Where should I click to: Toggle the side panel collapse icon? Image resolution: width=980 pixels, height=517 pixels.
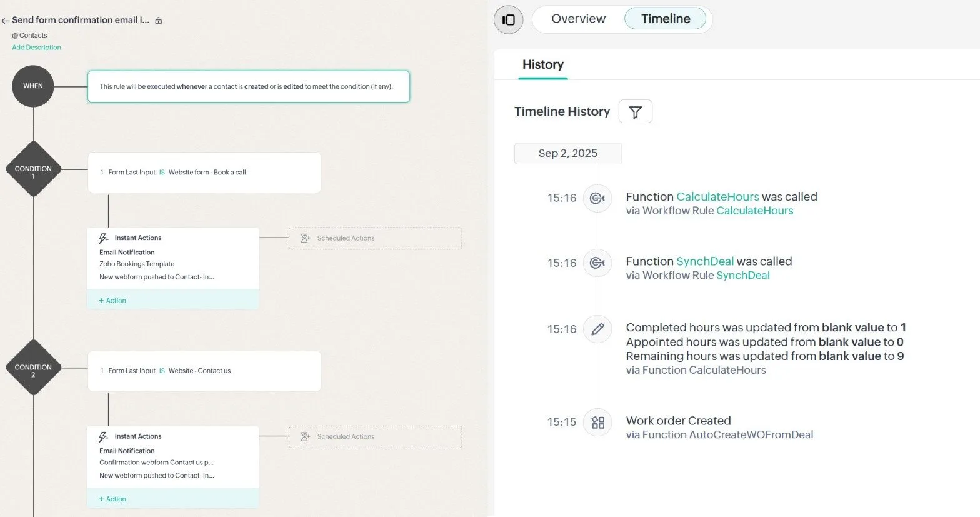tap(508, 19)
